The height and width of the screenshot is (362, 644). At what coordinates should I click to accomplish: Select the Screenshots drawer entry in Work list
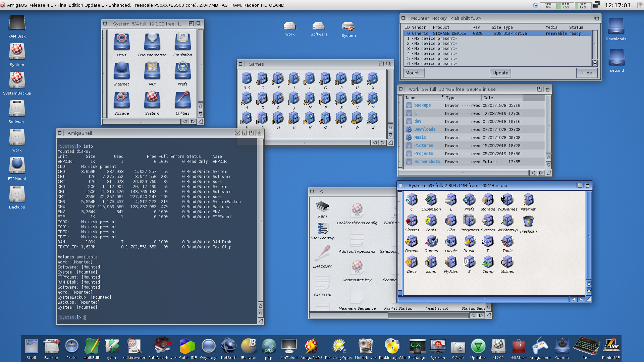coord(427,162)
